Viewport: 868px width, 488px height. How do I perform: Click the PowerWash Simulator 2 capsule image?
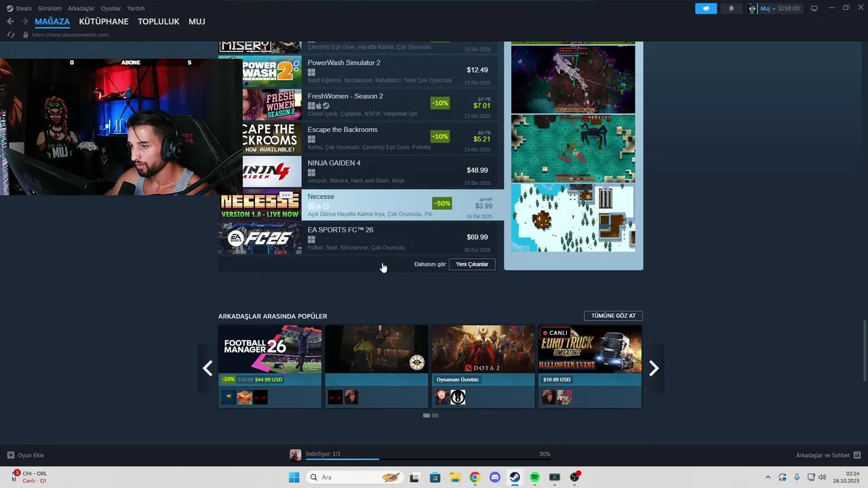(x=272, y=70)
